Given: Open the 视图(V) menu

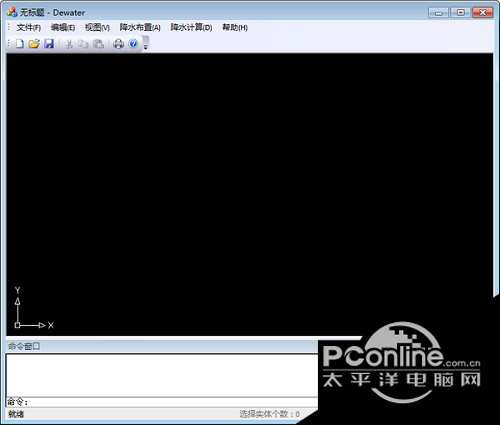Looking at the screenshot, I should (x=97, y=28).
